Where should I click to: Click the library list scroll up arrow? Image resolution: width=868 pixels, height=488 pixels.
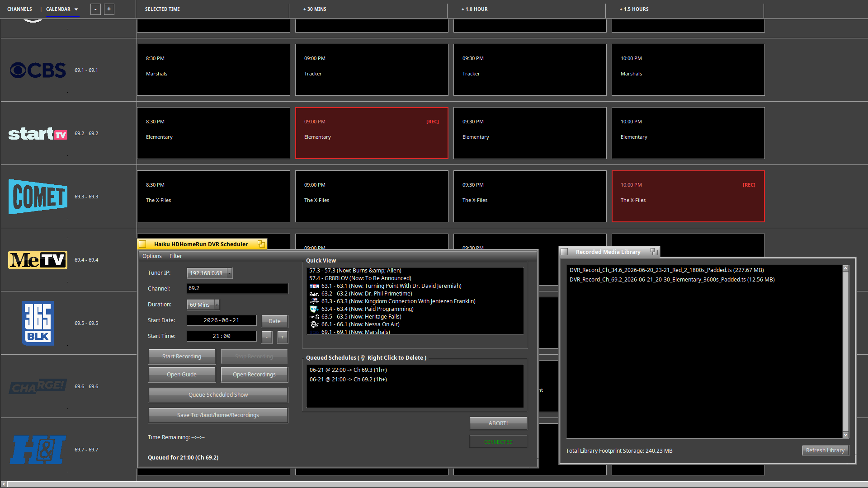[845, 268]
